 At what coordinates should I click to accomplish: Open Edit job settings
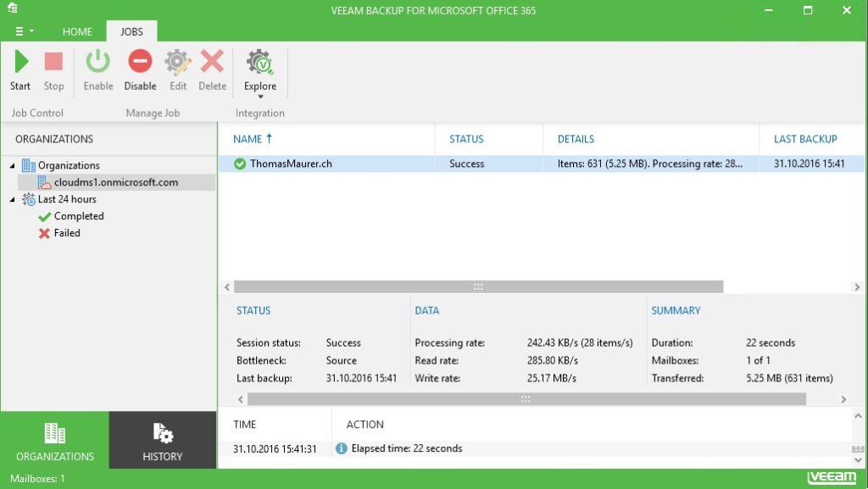click(x=178, y=69)
